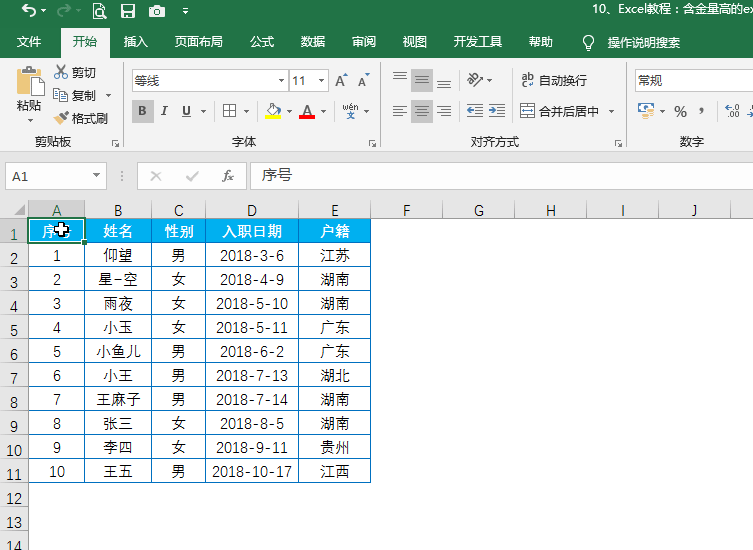Open Print Preview from quick access toolbar

(x=99, y=11)
